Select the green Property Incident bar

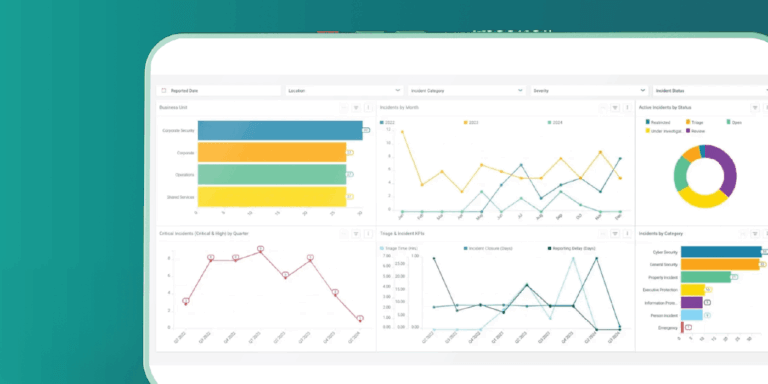click(706, 277)
